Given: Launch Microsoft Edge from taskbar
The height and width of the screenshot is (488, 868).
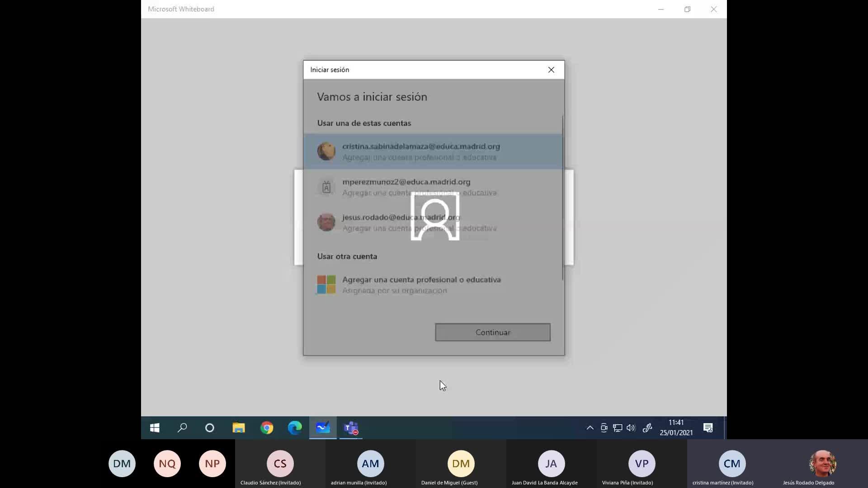Looking at the screenshot, I should [295, 428].
